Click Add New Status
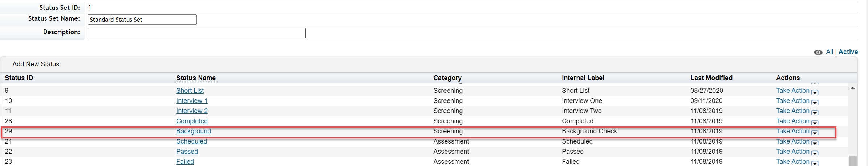This screenshot has width=868, height=166. coord(36,64)
